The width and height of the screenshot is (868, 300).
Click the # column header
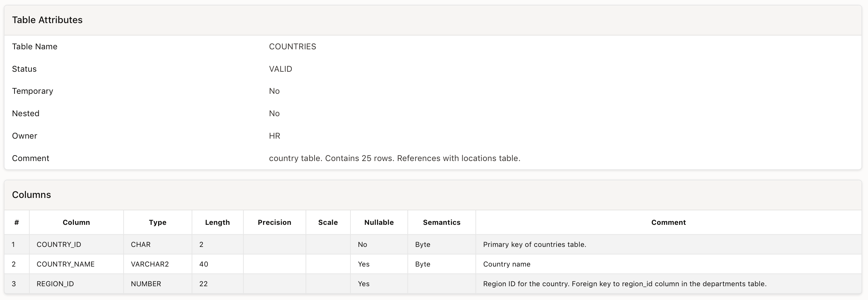(x=17, y=222)
